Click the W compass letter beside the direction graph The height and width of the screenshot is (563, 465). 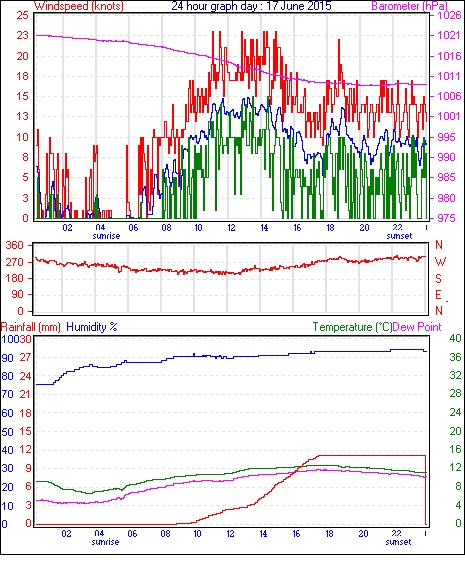tap(440, 262)
